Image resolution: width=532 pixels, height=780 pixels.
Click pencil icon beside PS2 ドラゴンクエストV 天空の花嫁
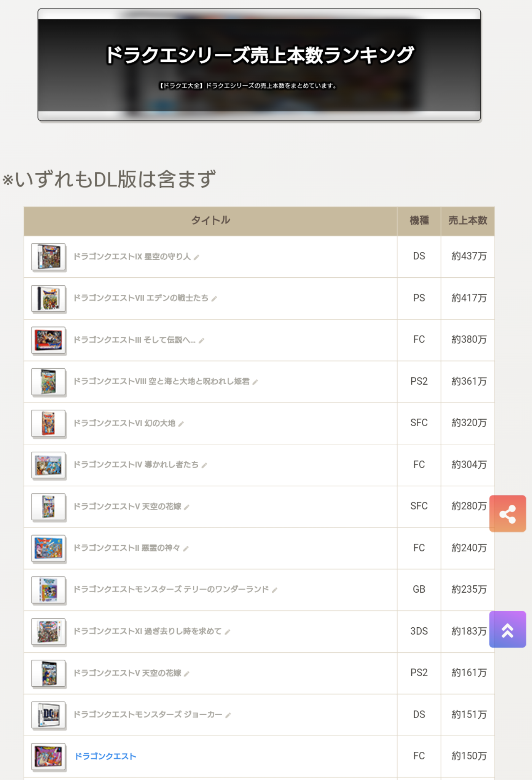click(187, 674)
